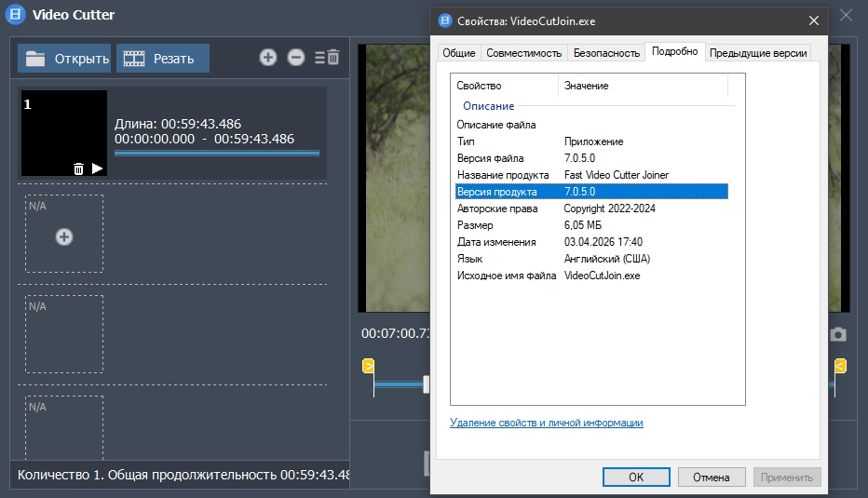Take a snapshot with the camera icon
Image resolution: width=868 pixels, height=498 pixels.
(838, 334)
